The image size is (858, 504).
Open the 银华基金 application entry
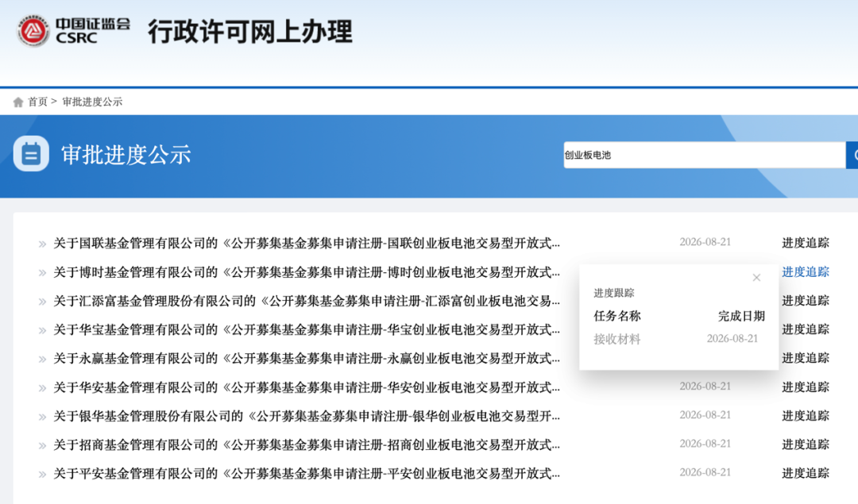pos(307,416)
